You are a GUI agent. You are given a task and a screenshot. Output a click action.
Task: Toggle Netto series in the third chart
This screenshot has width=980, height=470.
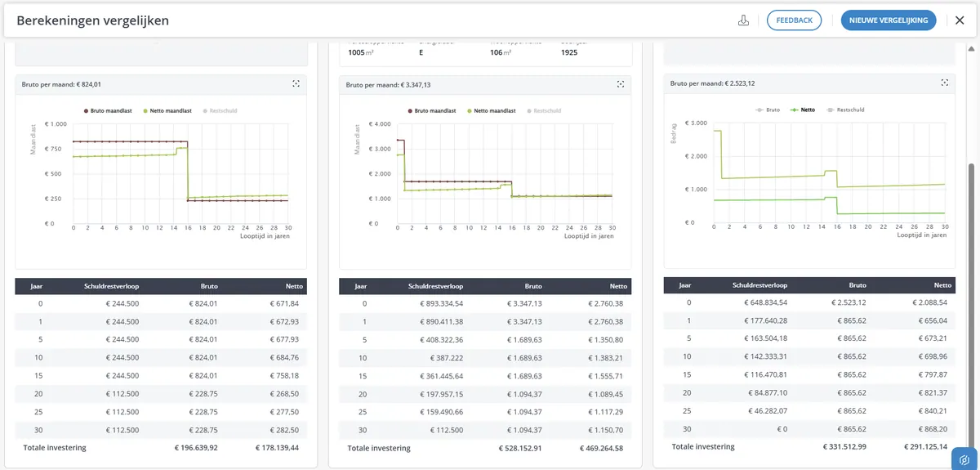click(x=804, y=110)
